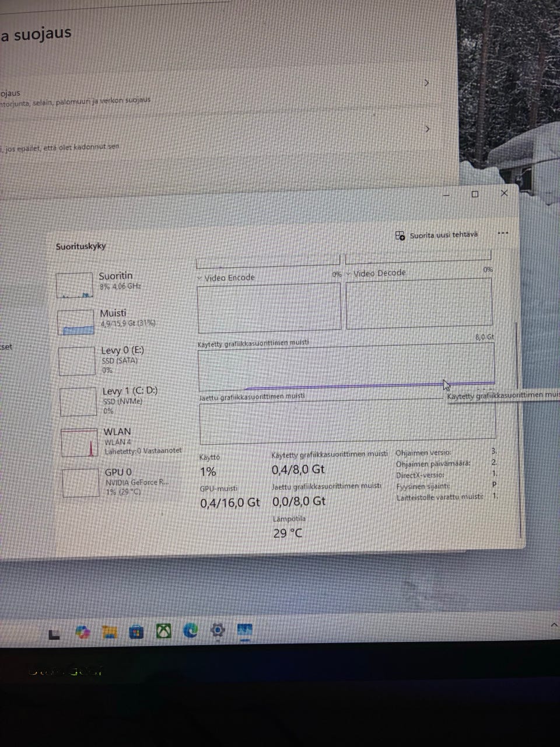Launch Microsoft Store from the taskbar
This screenshot has height=747, width=560.
(136, 631)
